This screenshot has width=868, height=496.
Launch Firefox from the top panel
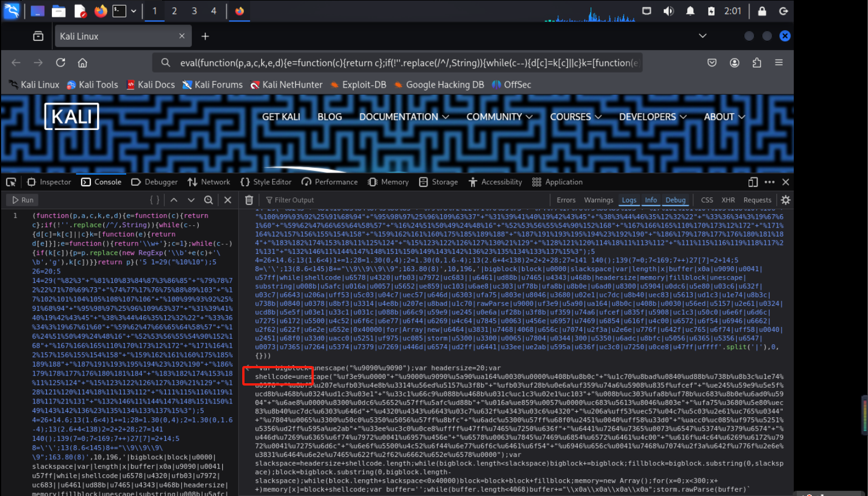pos(100,11)
